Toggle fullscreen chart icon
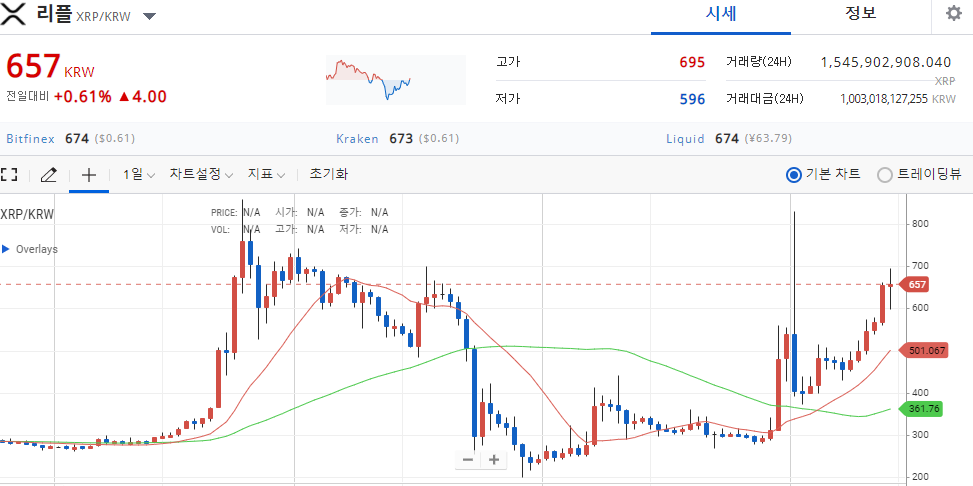 [9, 174]
